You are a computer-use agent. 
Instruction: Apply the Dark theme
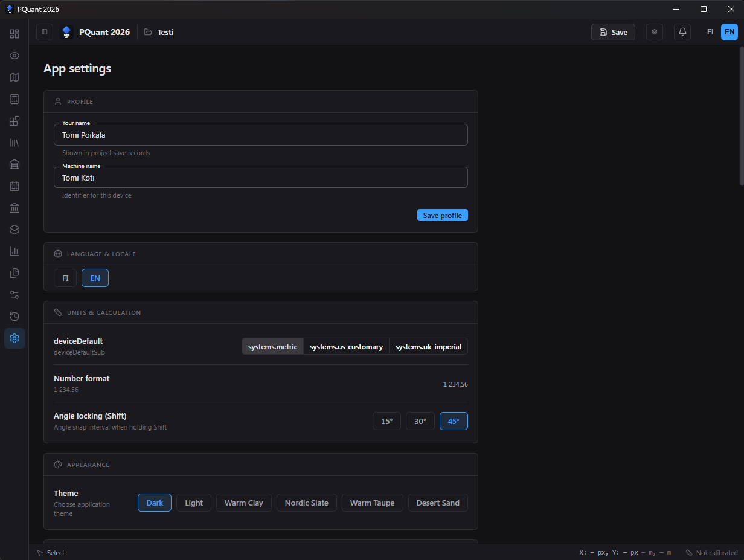(x=155, y=503)
